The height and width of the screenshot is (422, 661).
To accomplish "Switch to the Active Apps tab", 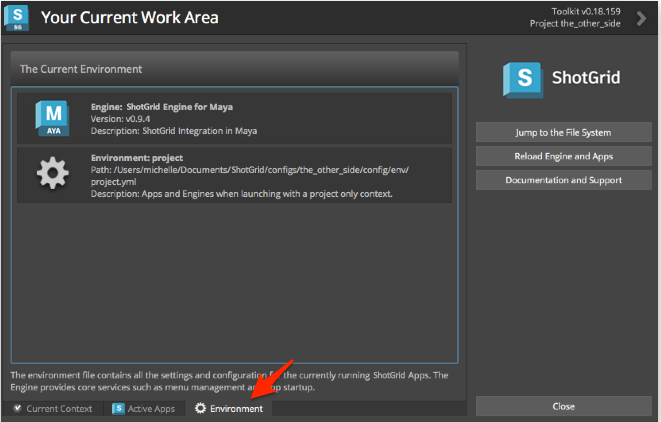I will click(x=144, y=409).
